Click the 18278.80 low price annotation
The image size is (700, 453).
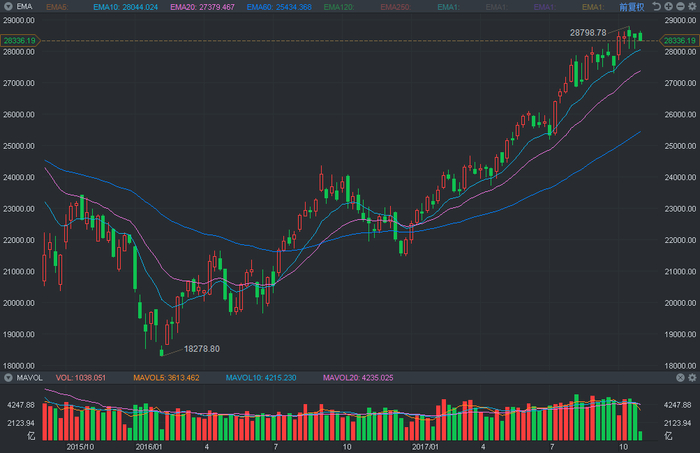[201, 348]
